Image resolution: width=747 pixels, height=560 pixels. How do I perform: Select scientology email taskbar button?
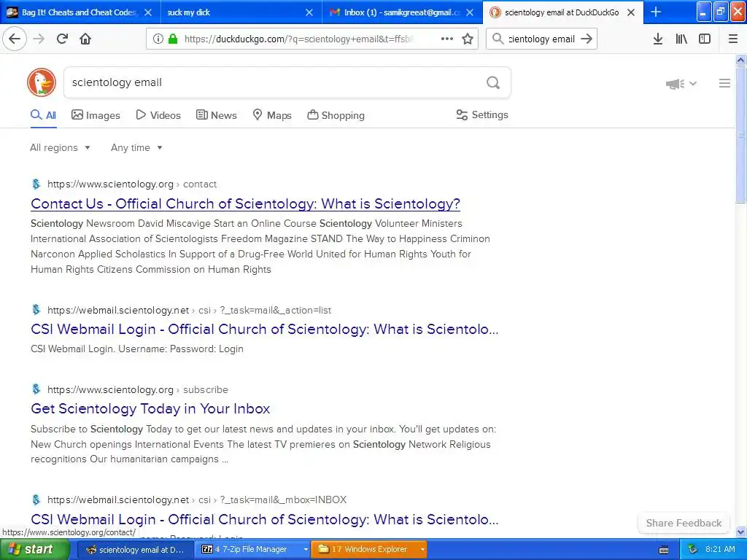[134, 550]
